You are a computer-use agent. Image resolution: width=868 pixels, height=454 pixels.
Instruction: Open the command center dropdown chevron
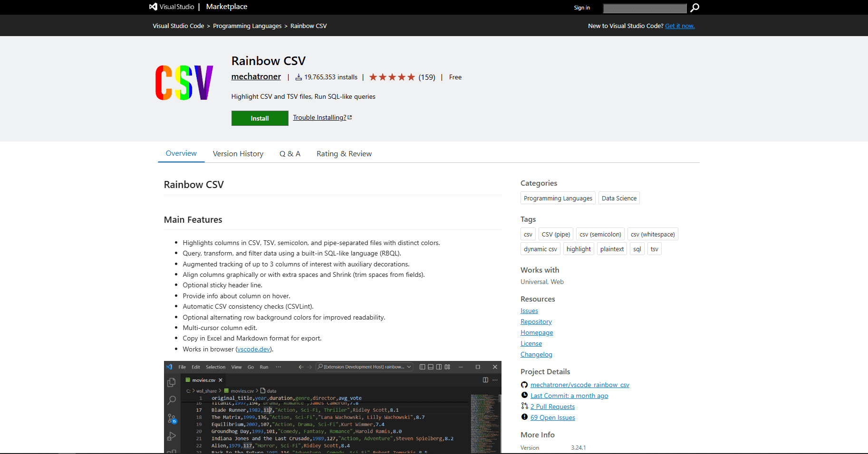pos(409,367)
